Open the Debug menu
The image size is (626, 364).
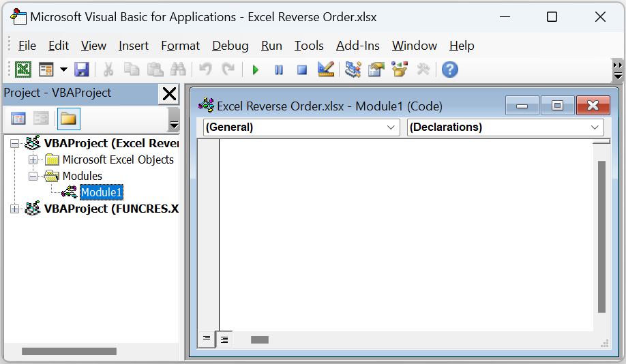click(x=230, y=46)
